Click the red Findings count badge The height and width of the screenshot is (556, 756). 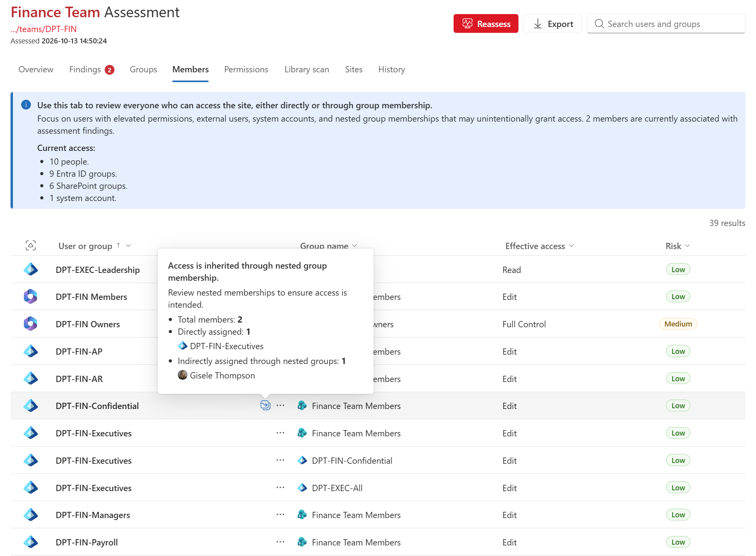pyautogui.click(x=110, y=70)
